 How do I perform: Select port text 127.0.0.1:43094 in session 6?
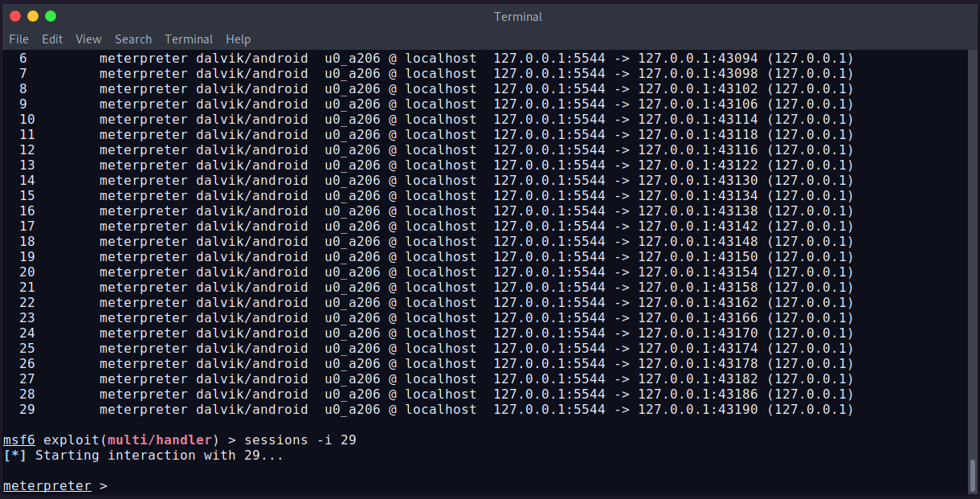tap(698, 58)
